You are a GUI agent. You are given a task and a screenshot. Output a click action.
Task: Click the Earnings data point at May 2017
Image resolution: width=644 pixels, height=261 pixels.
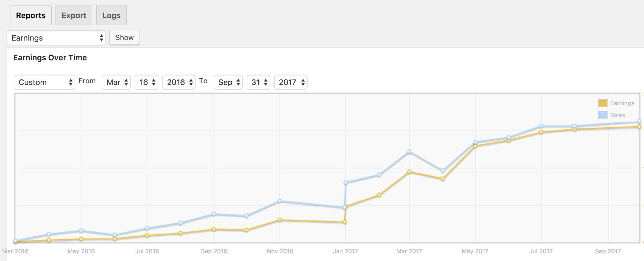[475, 146]
